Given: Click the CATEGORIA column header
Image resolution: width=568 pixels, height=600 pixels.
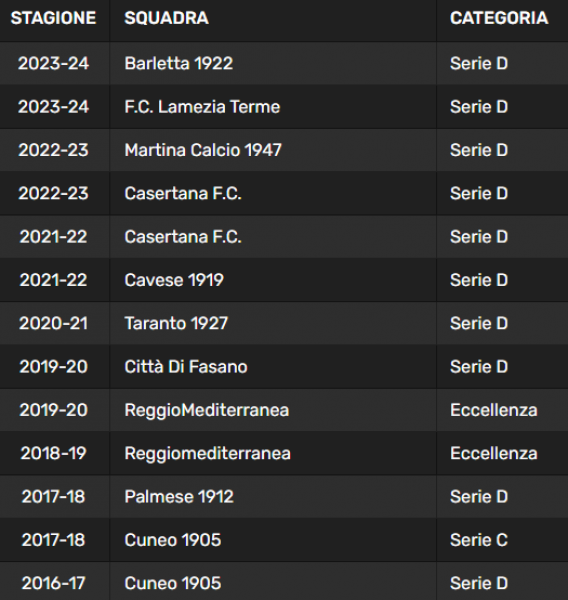Looking at the screenshot, I should 499,18.
